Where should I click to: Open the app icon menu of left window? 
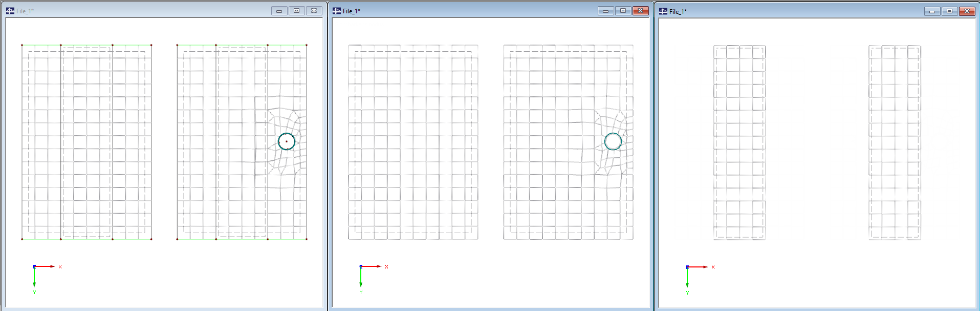pos(10,11)
